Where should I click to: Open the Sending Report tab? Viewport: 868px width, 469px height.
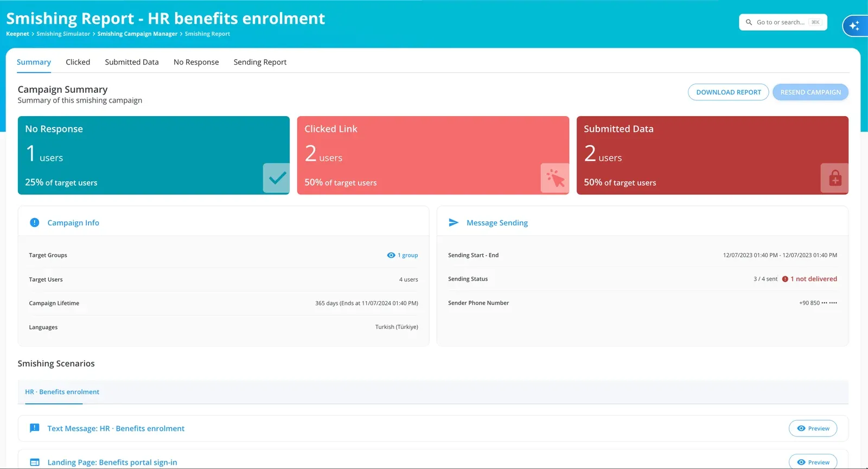(260, 62)
